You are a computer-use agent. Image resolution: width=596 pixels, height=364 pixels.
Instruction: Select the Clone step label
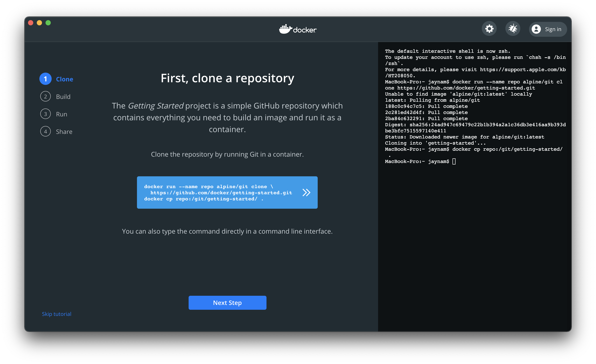[x=65, y=79]
